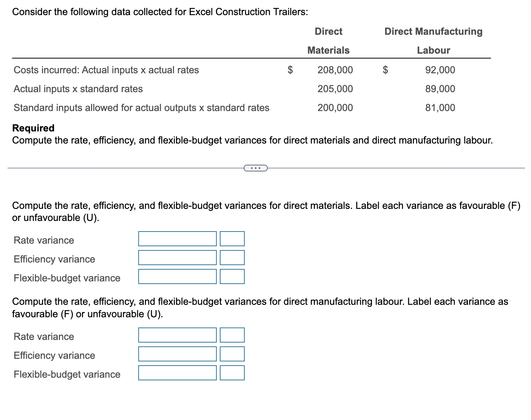Select the 208,000 materials cost value
Image resolution: width=531 pixels, height=420 pixels.
(x=335, y=70)
